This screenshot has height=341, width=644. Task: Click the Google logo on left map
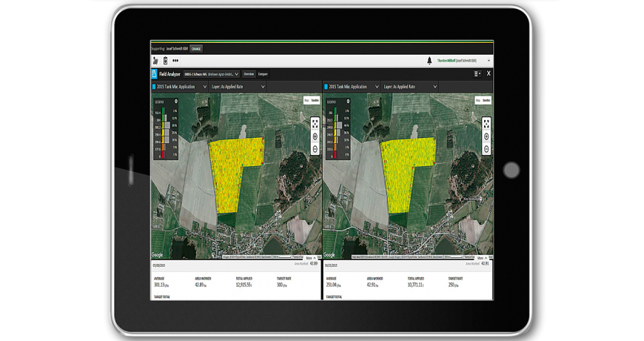(158, 254)
